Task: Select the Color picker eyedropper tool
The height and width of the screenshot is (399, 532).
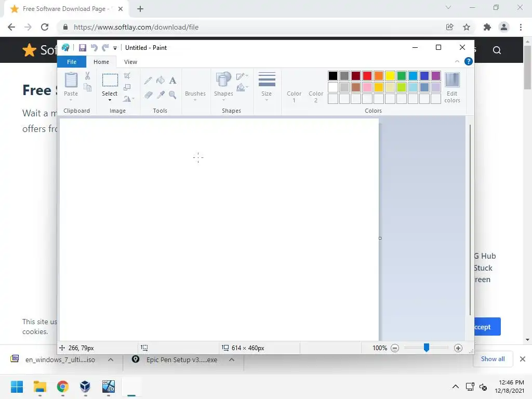Action: point(161,95)
